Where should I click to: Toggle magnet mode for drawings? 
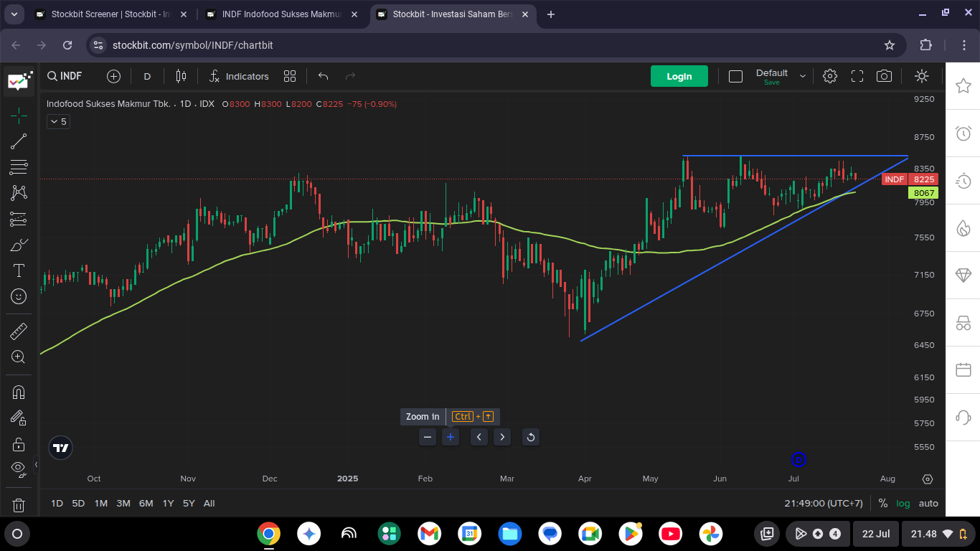point(19,392)
